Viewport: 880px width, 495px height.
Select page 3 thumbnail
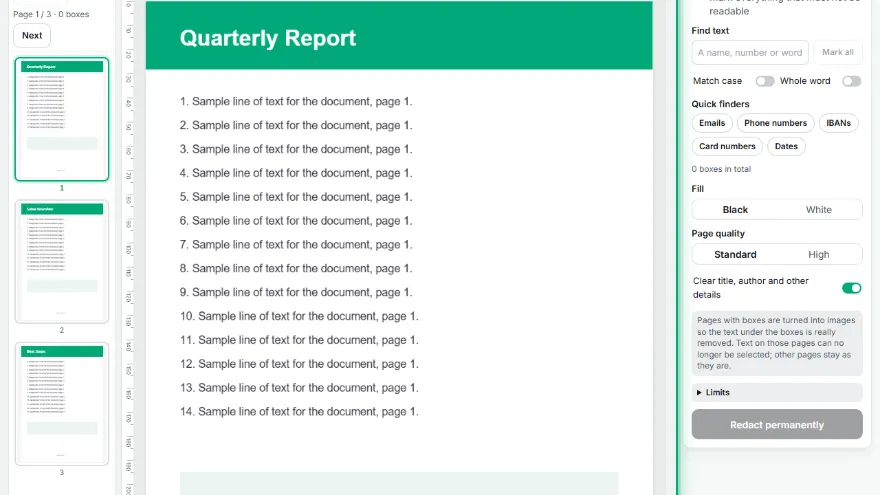[62, 404]
